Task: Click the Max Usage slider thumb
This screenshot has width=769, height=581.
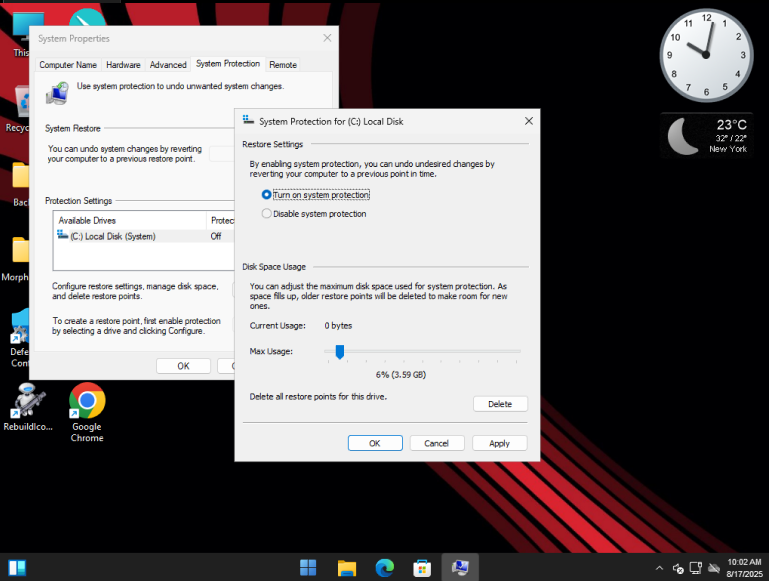Action: pyautogui.click(x=339, y=352)
